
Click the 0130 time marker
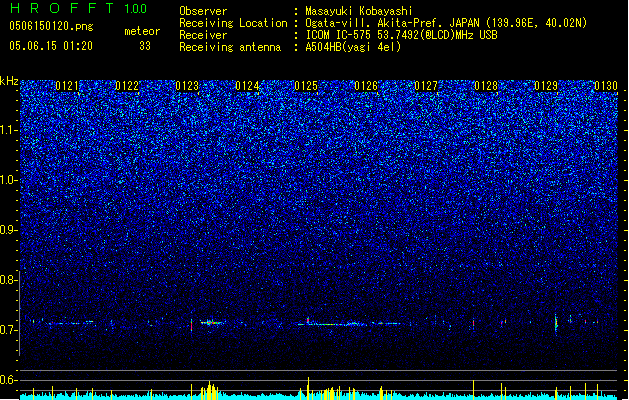pyautogui.click(x=606, y=86)
